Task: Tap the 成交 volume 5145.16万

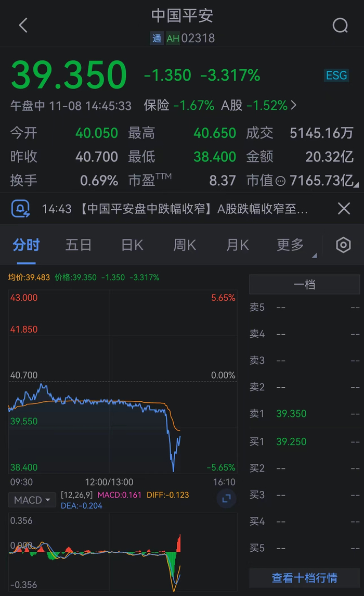Action: click(321, 133)
